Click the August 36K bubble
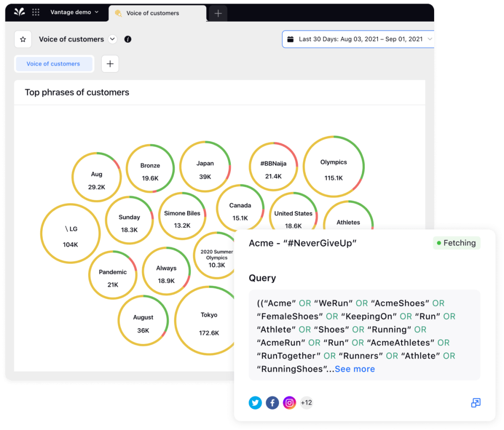 click(x=143, y=320)
